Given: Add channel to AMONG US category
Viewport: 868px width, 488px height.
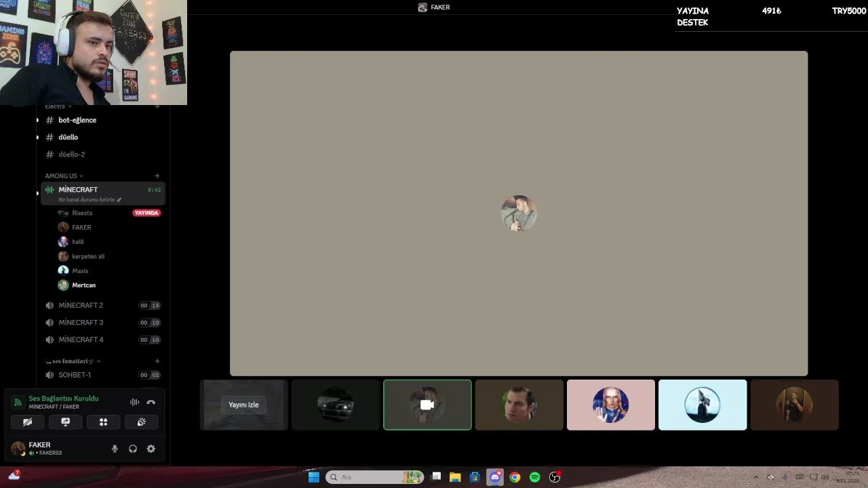Looking at the screenshot, I should (x=157, y=176).
